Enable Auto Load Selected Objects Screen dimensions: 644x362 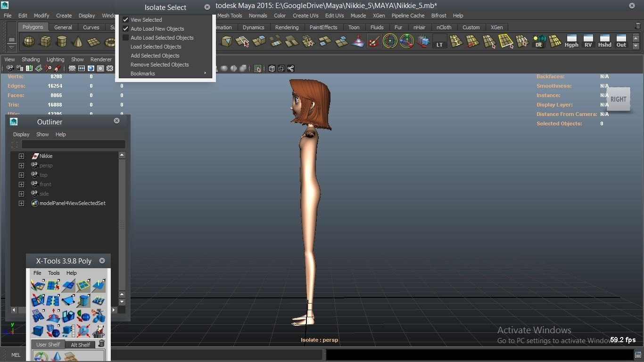coord(126,38)
